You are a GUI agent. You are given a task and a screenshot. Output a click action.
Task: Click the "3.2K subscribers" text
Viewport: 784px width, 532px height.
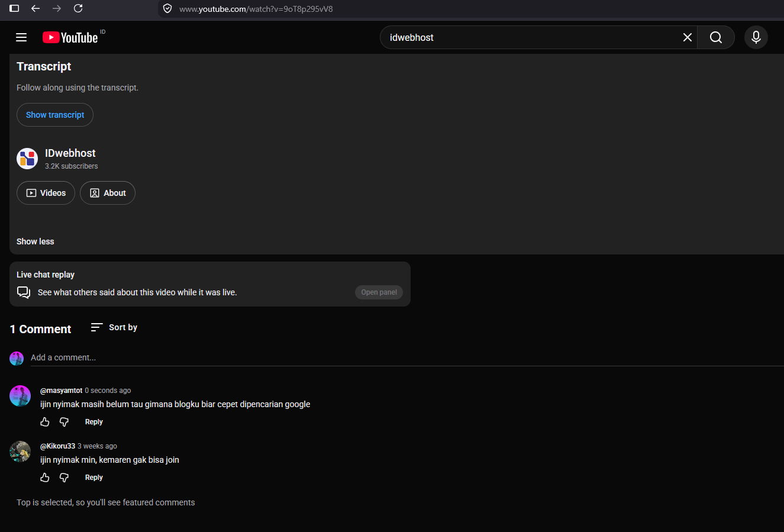72,166
